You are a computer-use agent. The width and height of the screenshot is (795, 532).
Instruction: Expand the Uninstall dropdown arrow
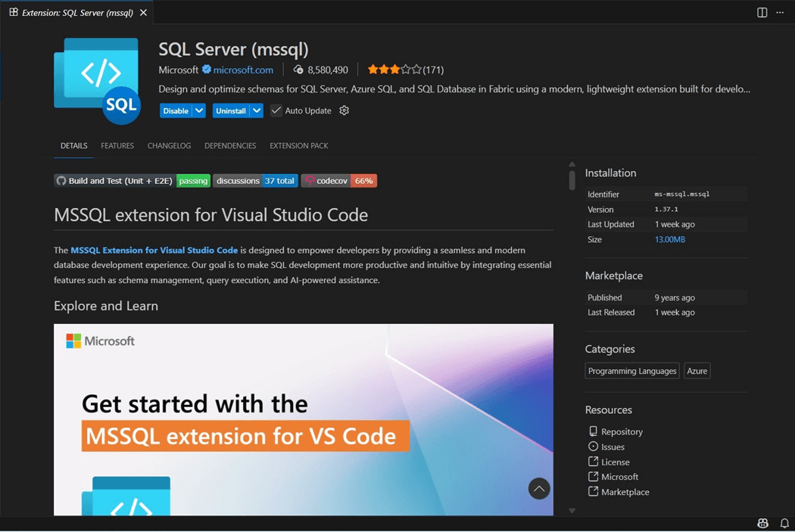(257, 110)
